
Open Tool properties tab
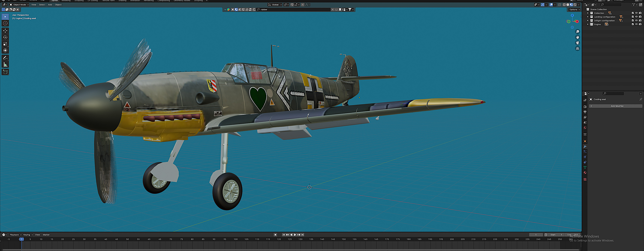pos(585,100)
